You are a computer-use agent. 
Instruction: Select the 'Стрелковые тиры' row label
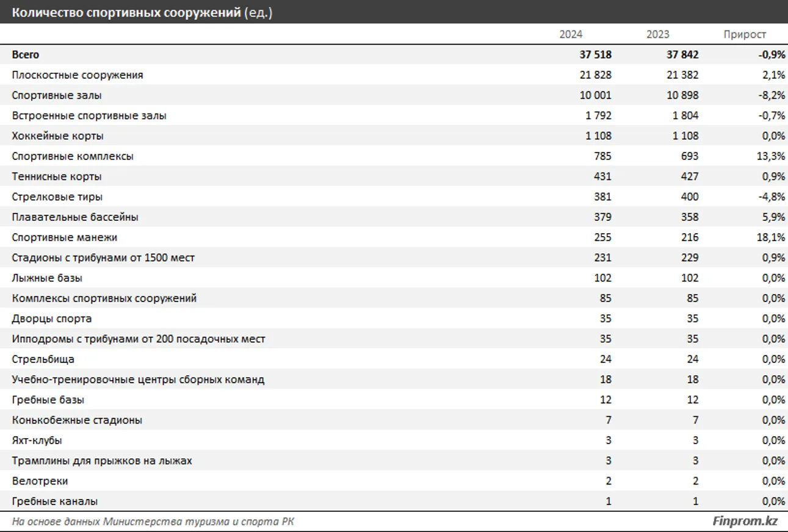click(57, 197)
